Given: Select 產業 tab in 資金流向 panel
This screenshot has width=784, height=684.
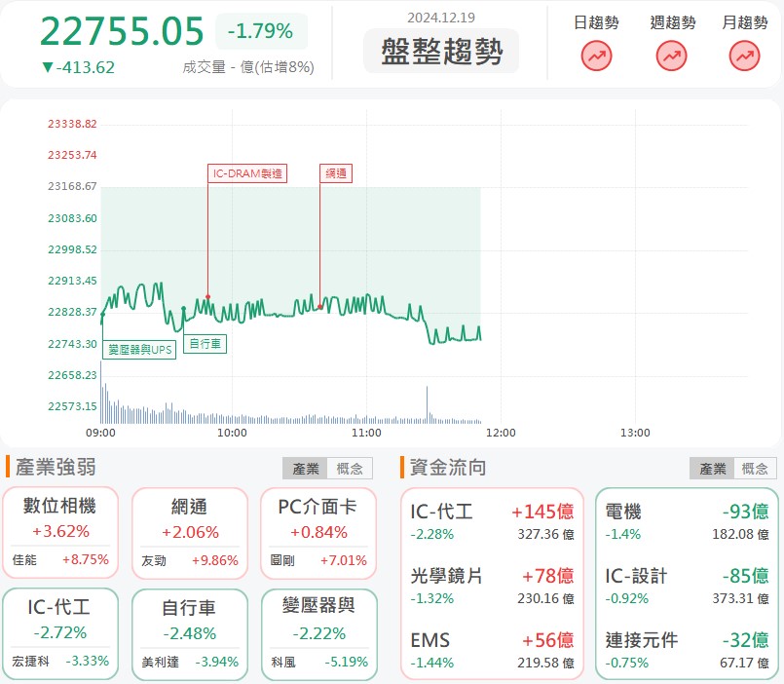Looking at the screenshot, I should point(711,469).
